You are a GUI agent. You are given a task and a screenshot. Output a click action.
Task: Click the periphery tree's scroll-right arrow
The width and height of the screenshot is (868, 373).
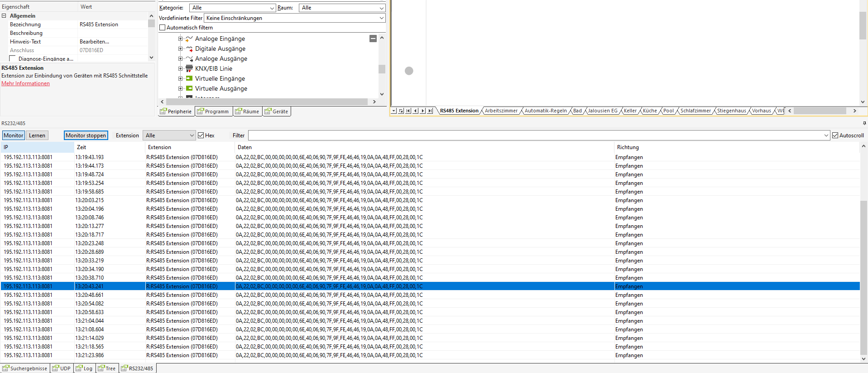(x=374, y=102)
